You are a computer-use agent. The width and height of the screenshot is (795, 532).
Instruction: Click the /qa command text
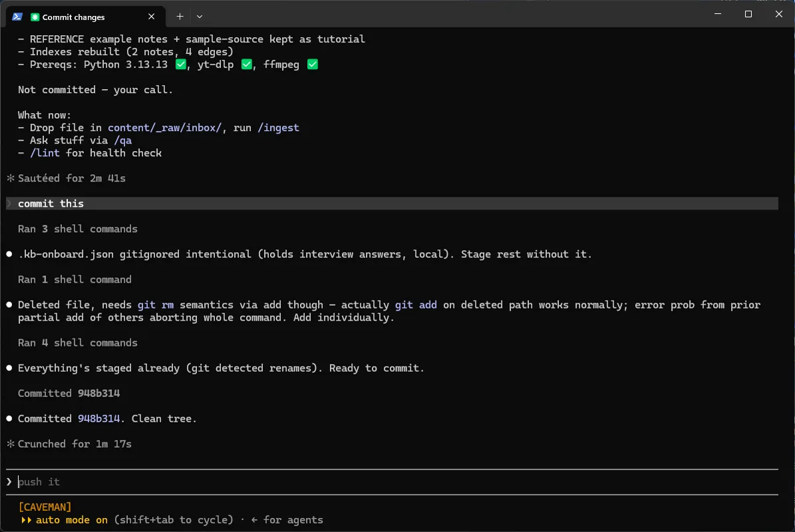tap(122, 140)
